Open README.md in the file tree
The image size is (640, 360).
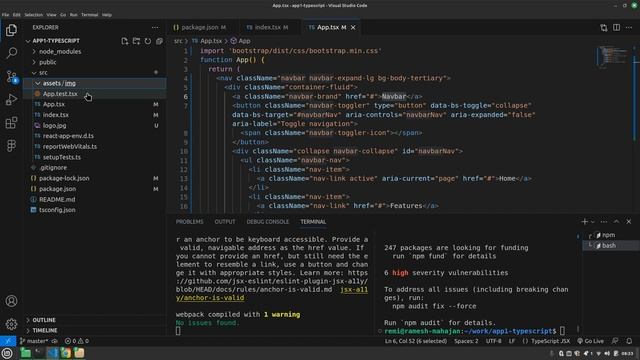95,199
